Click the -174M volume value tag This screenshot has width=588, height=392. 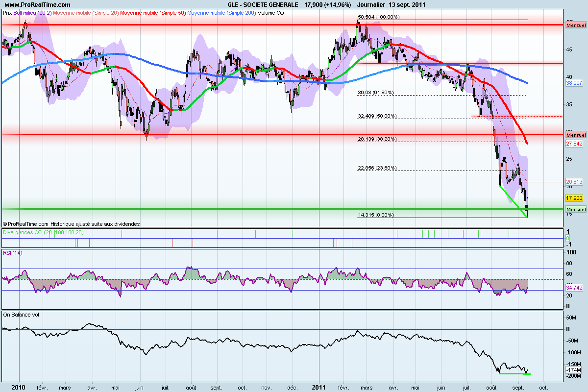[573, 370]
